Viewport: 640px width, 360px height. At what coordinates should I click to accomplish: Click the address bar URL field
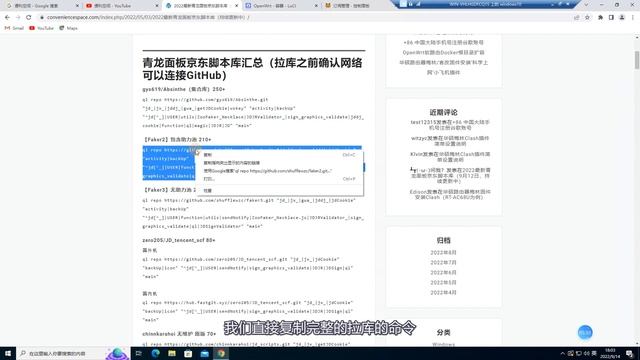coord(306,18)
